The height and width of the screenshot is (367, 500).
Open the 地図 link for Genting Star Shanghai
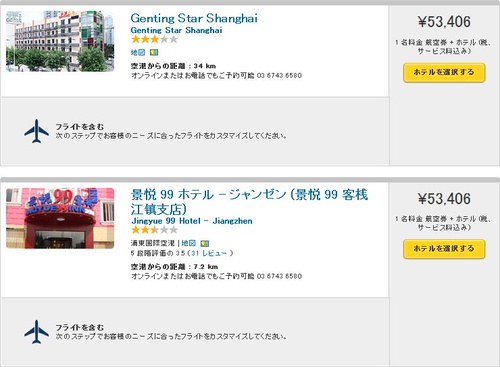pos(138,52)
